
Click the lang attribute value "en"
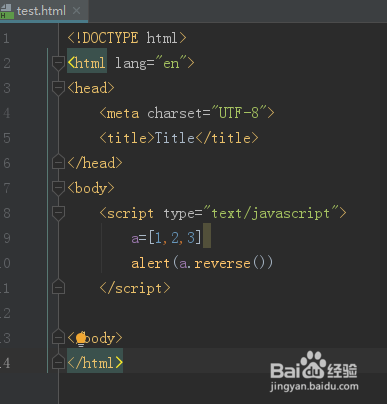(x=171, y=63)
